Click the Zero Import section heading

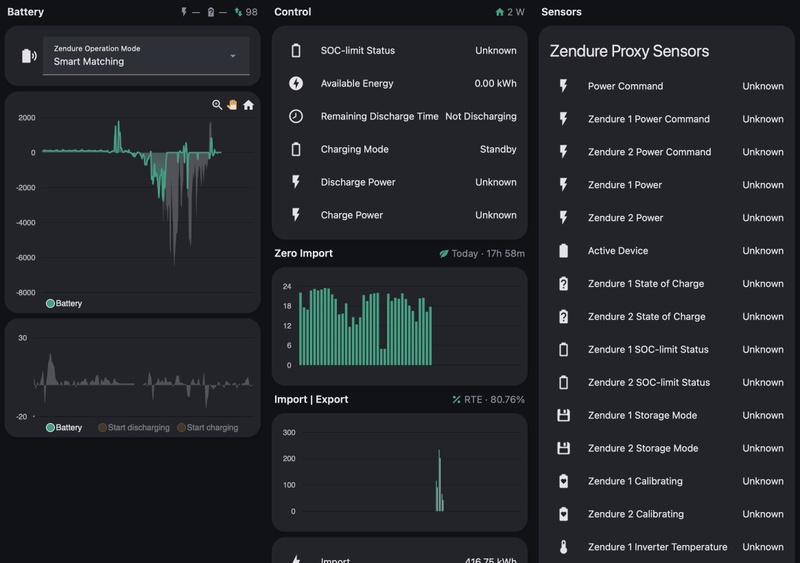point(303,253)
